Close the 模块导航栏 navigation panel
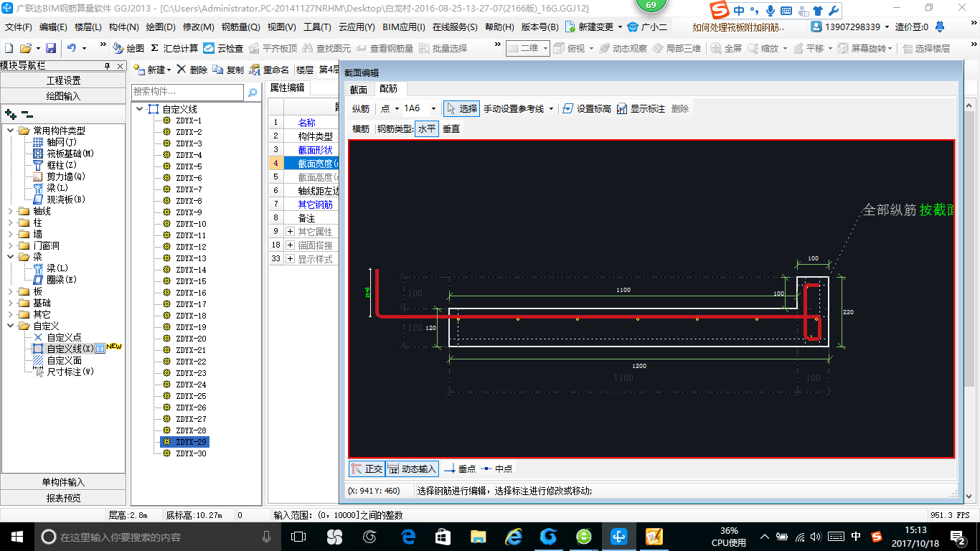Image resolution: width=980 pixels, height=551 pixels. [x=120, y=66]
